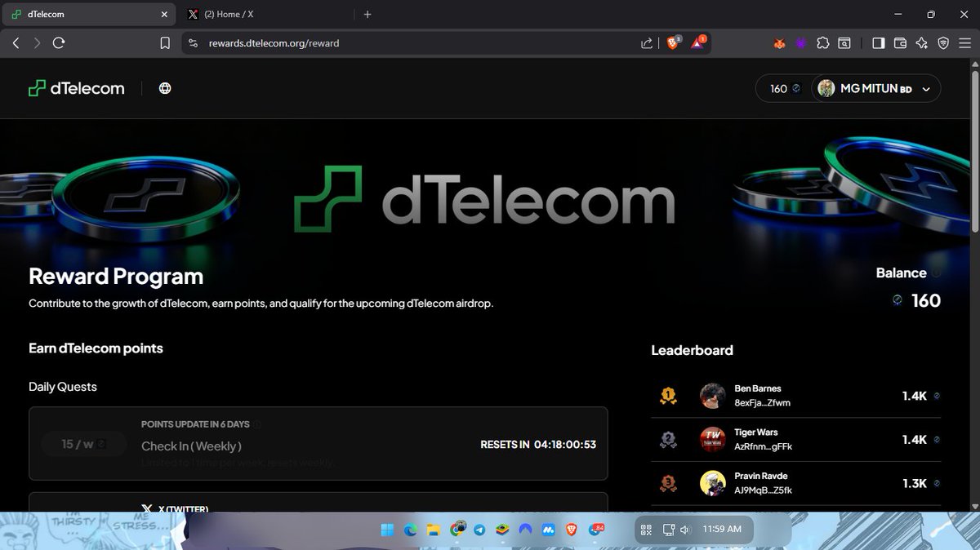980x550 pixels.
Task: Go back to the previous page
Action: pos(16,42)
